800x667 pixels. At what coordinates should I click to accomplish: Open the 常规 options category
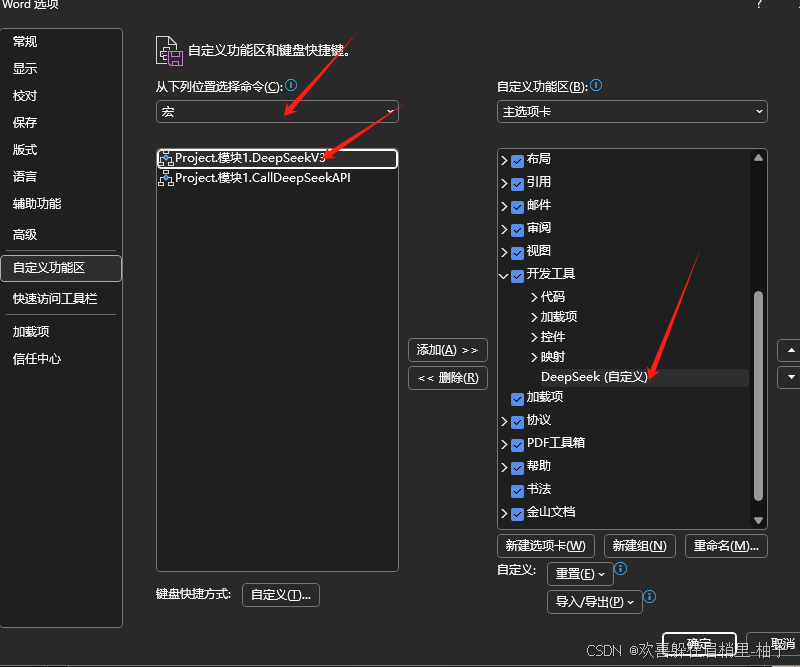coord(25,42)
